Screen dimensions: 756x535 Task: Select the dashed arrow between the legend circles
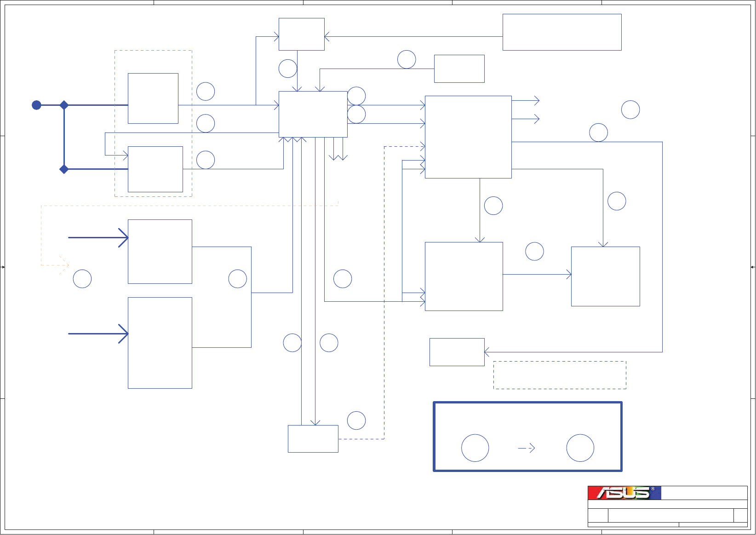coord(527,448)
